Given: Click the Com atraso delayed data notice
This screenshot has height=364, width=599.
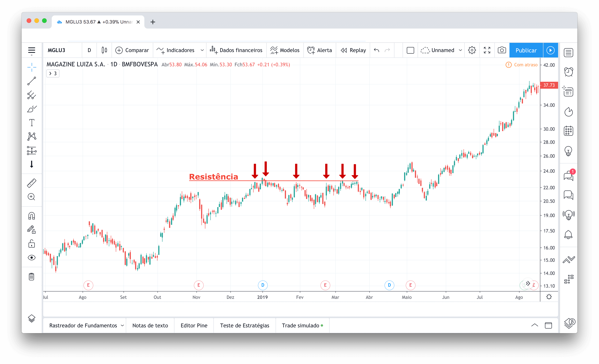Looking at the screenshot, I should point(522,65).
